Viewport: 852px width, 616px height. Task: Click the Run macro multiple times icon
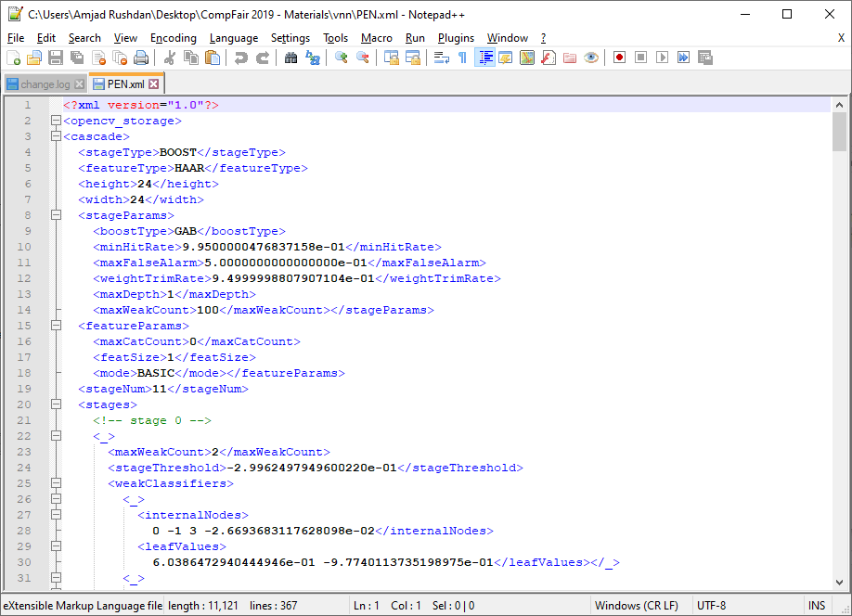[x=684, y=58]
